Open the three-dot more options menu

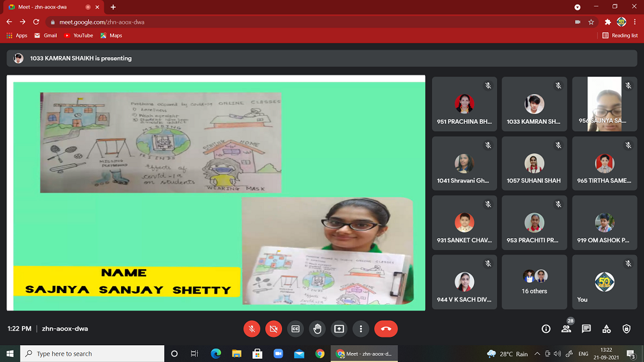click(x=361, y=329)
